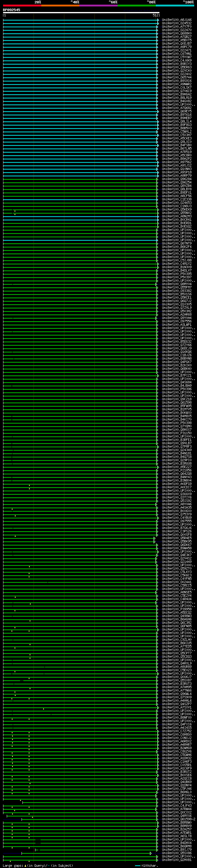Open hit UniRef100_A7QB27
Screen dimensions: 197x868
(x=177, y=37)
